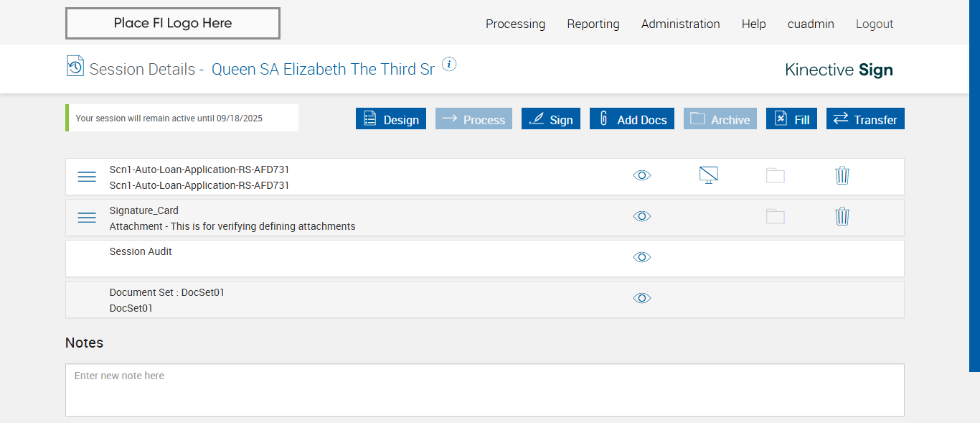The height and width of the screenshot is (423, 980).
Task: View Document Set DocSet01
Action: (642, 298)
